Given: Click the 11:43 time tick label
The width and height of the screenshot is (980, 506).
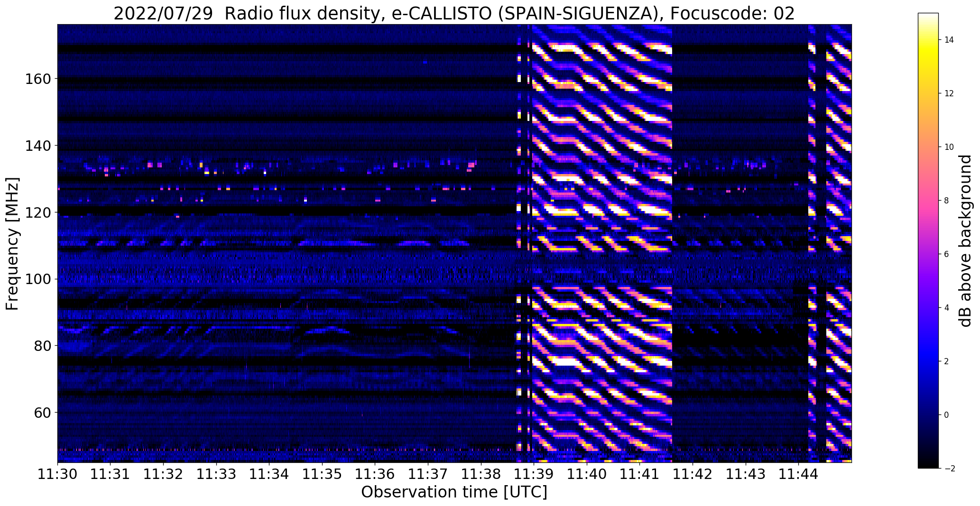Looking at the screenshot, I should tap(746, 474).
